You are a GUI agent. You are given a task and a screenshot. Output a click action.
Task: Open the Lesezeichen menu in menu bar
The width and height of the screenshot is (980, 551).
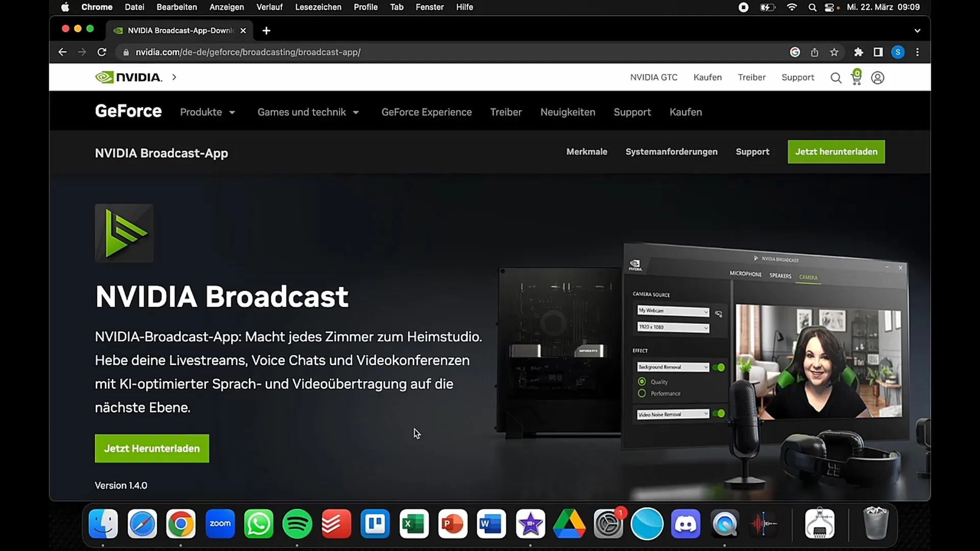pos(318,7)
